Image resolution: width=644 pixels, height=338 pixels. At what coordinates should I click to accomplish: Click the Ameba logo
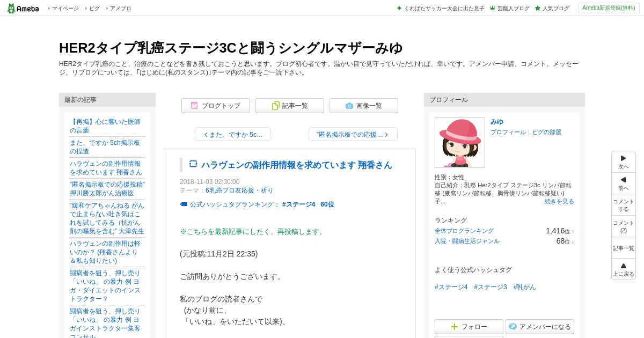coord(23,8)
